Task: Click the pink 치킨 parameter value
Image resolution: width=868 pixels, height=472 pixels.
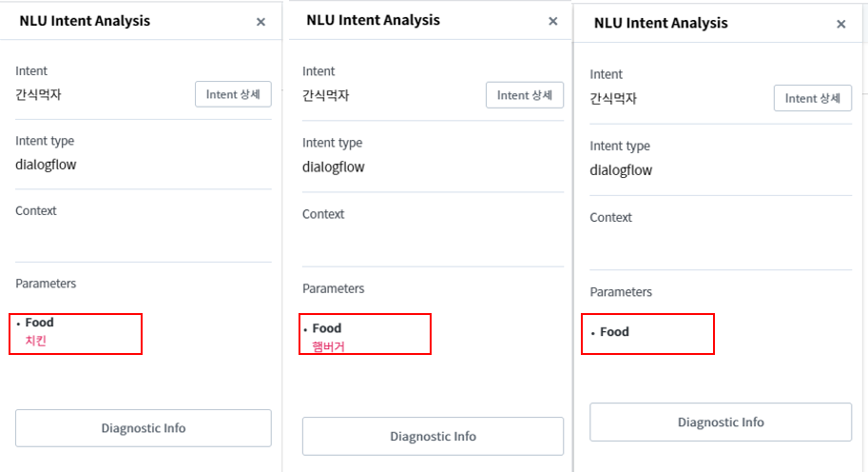Action: click(x=35, y=340)
